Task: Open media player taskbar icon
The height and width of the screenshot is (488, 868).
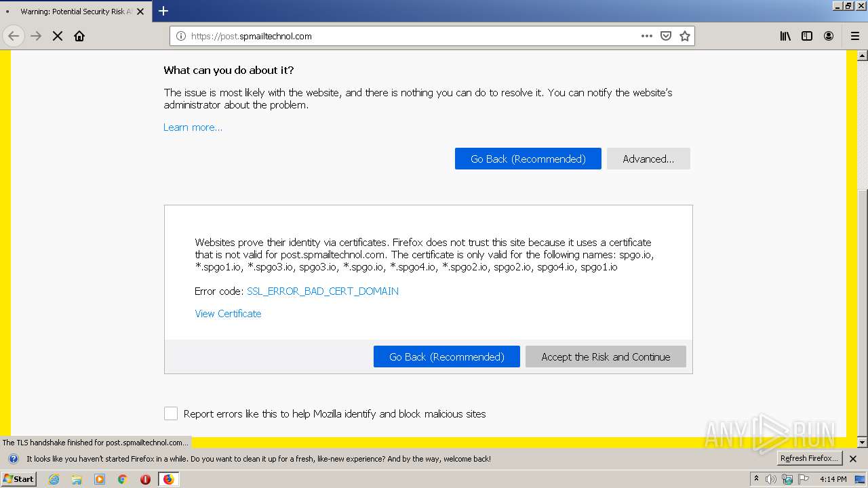Action: (100, 479)
